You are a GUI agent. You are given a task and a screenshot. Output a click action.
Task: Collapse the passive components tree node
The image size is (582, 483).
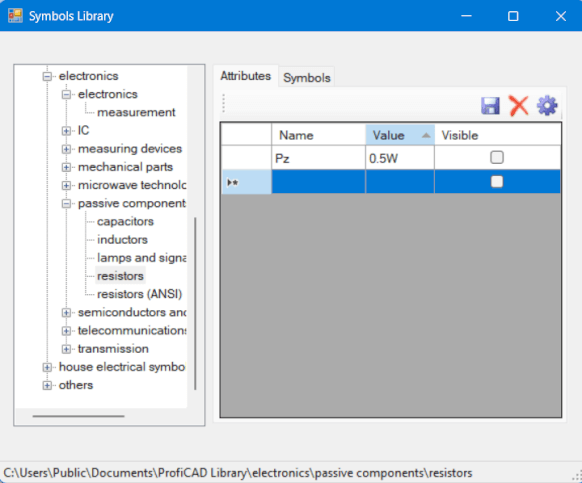66,203
